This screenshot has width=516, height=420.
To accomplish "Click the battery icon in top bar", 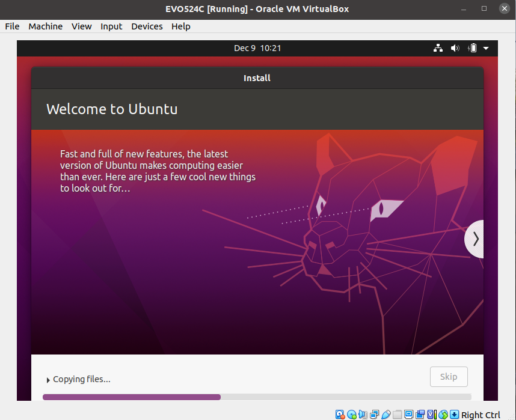I will pos(472,48).
